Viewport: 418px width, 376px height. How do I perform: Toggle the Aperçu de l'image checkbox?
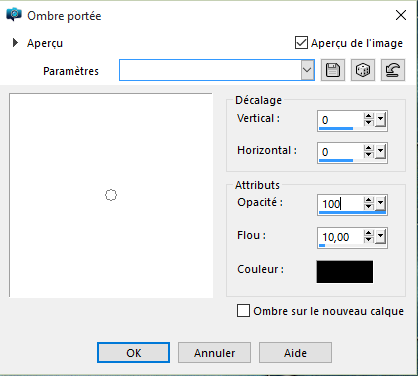pyautogui.click(x=301, y=43)
